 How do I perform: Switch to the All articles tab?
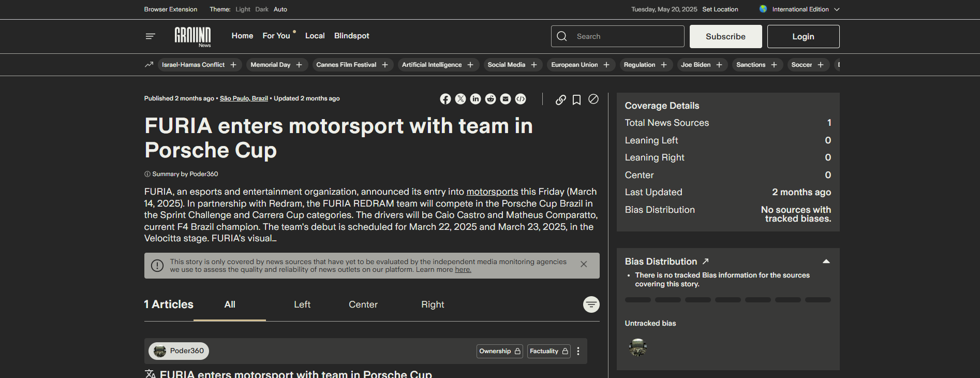pyautogui.click(x=230, y=304)
